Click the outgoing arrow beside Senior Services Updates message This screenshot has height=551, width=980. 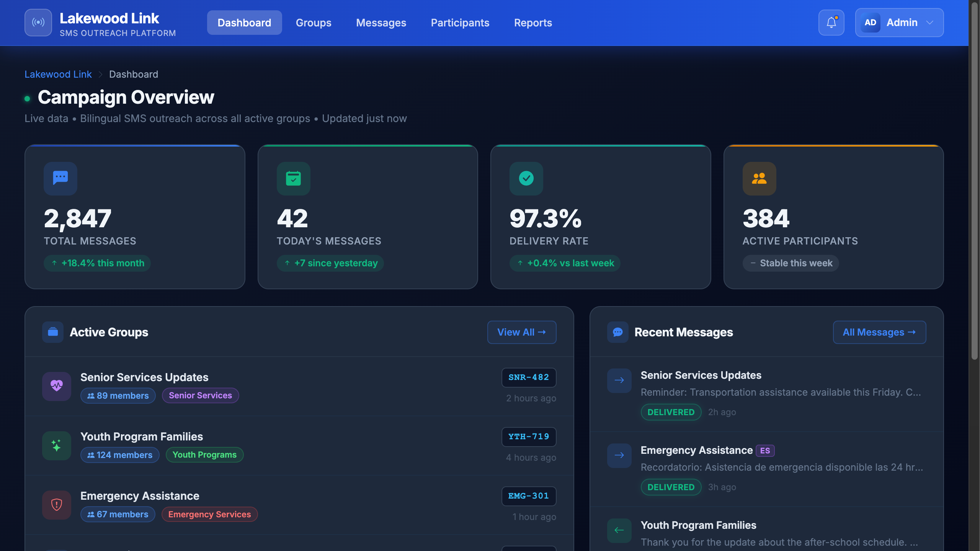pyautogui.click(x=619, y=380)
